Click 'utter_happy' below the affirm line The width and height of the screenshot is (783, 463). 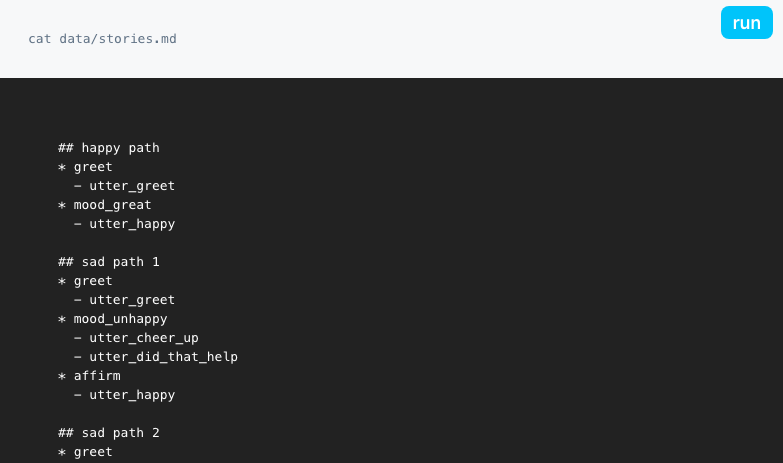point(132,395)
